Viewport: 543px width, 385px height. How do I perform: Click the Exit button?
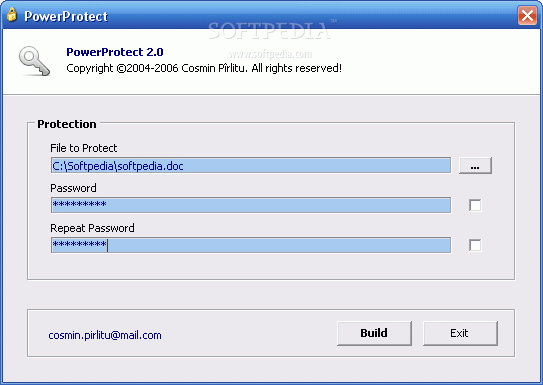(460, 333)
